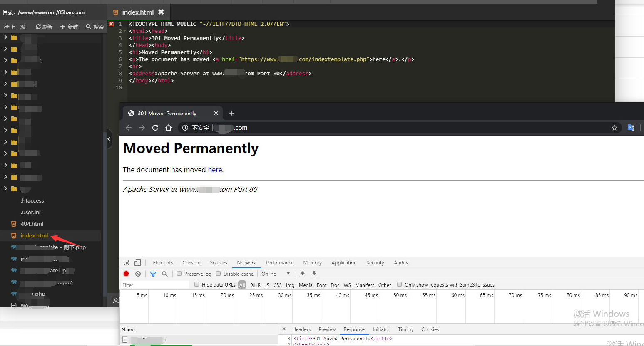
Task: Open a new browser tab
Action: [x=232, y=113]
